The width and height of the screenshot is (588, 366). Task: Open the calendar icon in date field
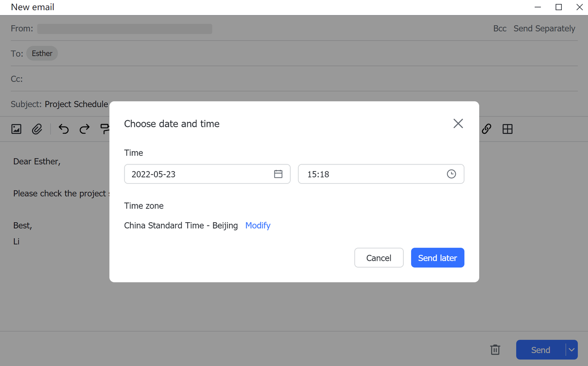[278, 174]
